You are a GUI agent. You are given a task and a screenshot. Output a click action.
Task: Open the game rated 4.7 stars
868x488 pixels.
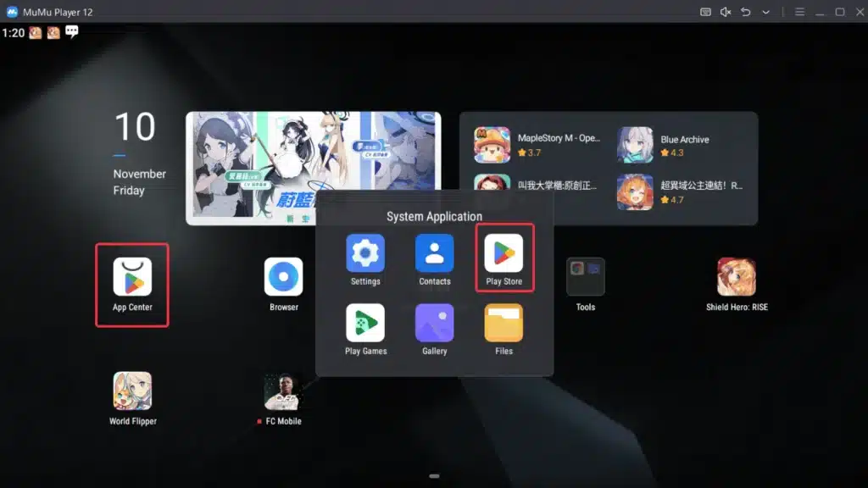pos(681,192)
